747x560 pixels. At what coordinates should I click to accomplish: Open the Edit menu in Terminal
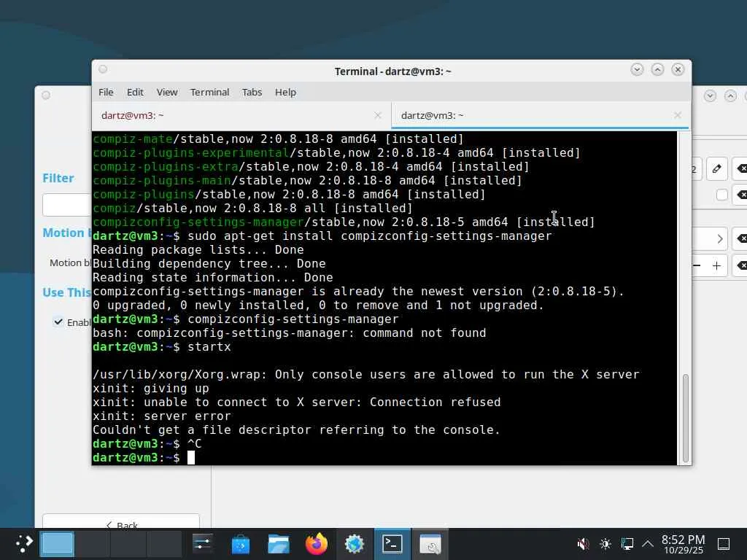(x=135, y=92)
